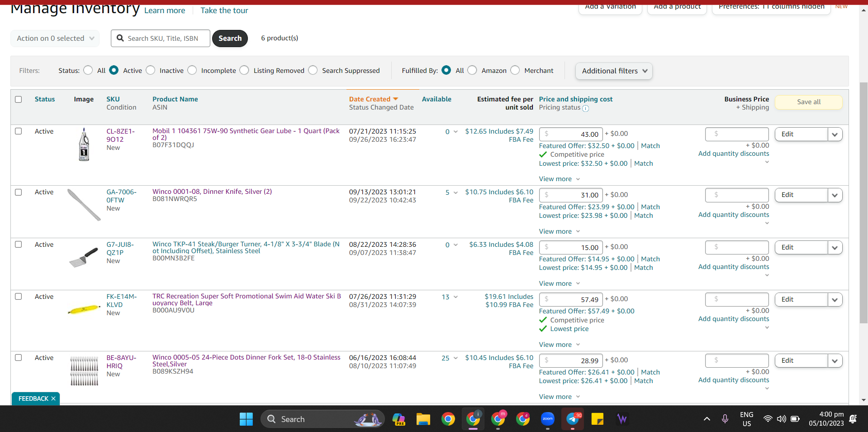The height and width of the screenshot is (432, 868).
Task: Open Edit dropdown arrow for Dinner Knife row
Action: 835,195
